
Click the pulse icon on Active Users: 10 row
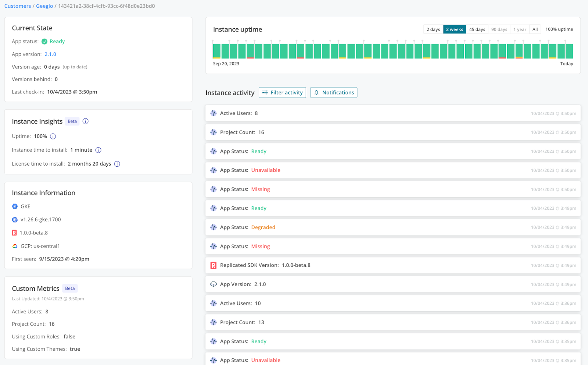(x=214, y=304)
